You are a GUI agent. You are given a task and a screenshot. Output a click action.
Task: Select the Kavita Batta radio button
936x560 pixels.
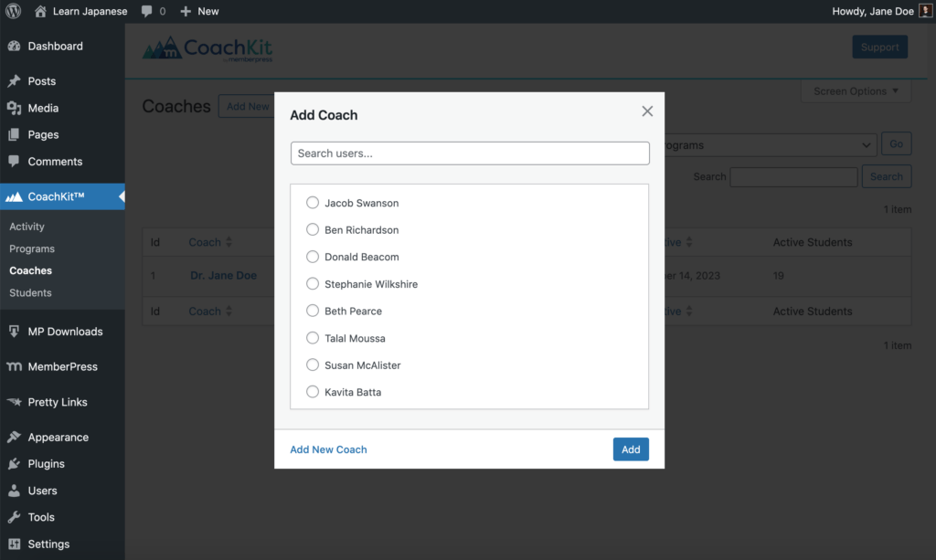click(x=313, y=392)
